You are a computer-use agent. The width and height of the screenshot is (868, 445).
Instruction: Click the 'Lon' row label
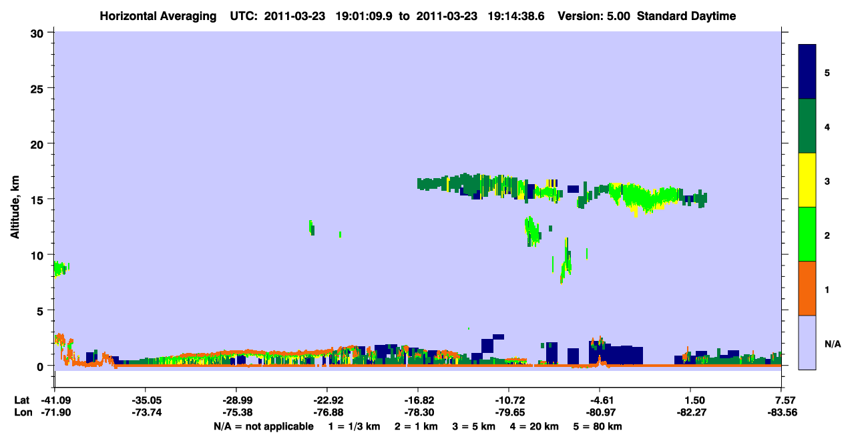[22, 412]
